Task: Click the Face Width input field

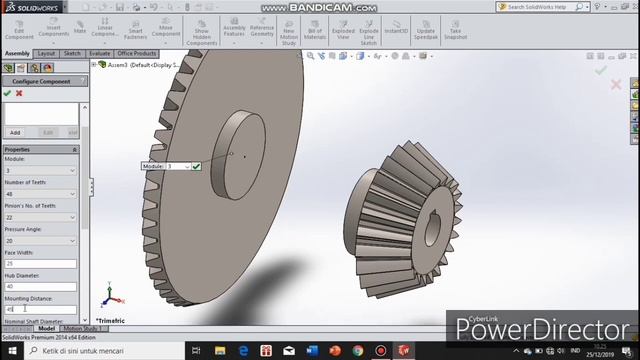Action: tap(40, 264)
